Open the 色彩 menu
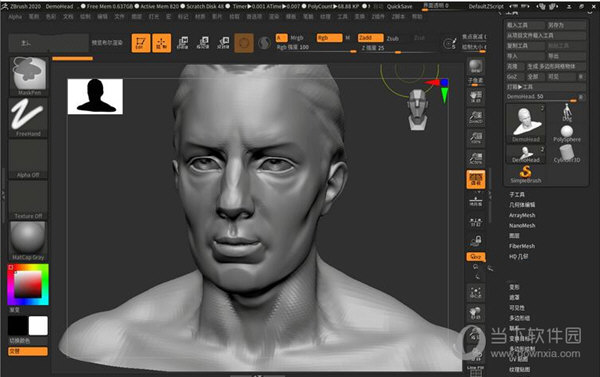600x377 pixels. tap(51, 17)
